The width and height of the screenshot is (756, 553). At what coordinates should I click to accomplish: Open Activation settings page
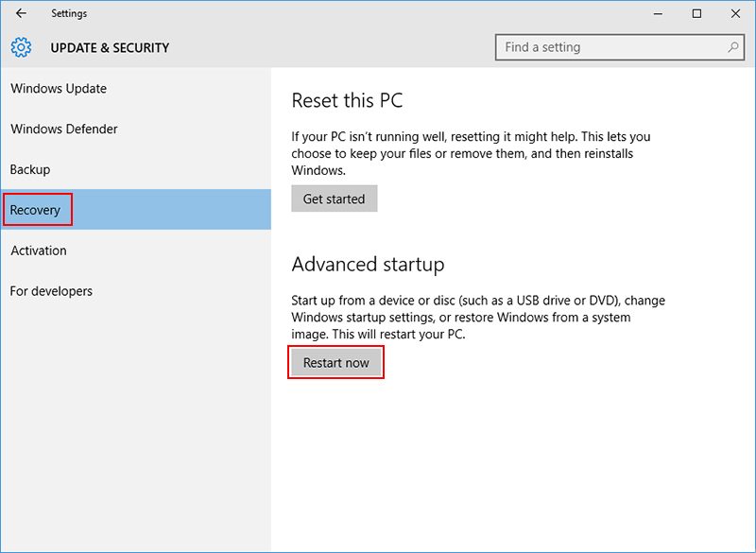click(x=135, y=251)
